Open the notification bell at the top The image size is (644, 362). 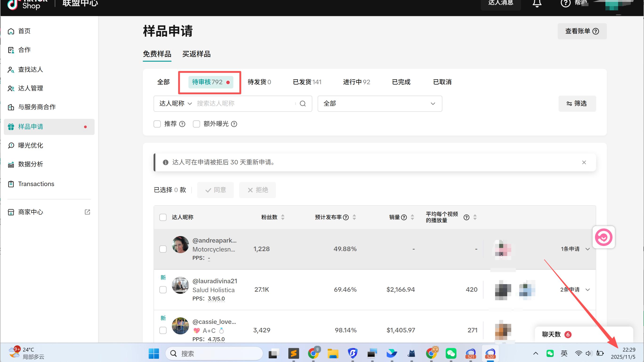click(x=537, y=3)
